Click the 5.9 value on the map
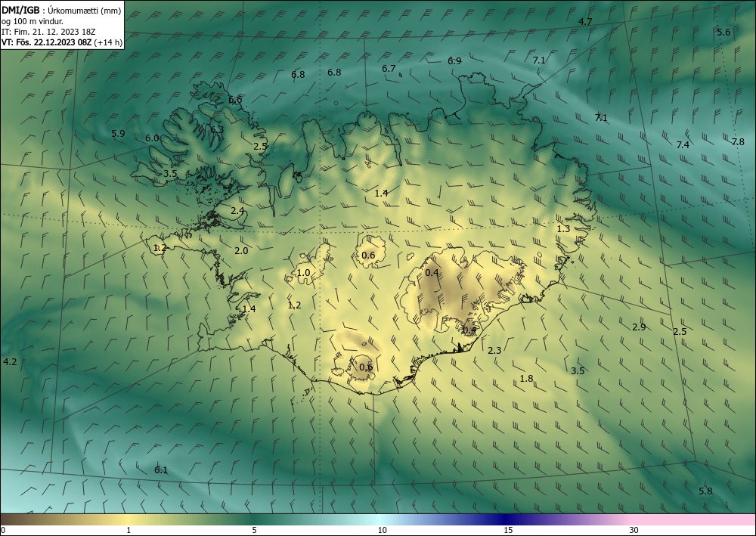 118,134
